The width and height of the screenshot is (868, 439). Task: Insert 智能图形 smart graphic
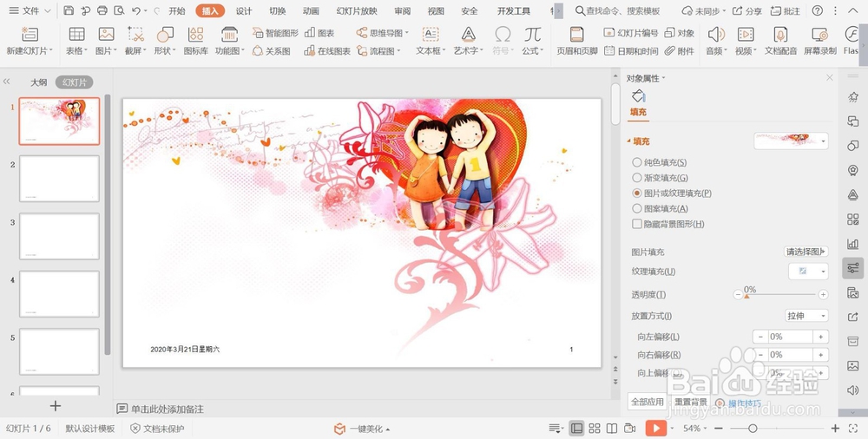point(275,33)
